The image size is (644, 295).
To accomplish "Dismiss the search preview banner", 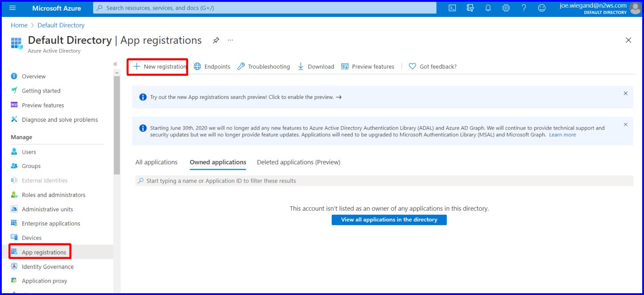I will tap(625, 94).
